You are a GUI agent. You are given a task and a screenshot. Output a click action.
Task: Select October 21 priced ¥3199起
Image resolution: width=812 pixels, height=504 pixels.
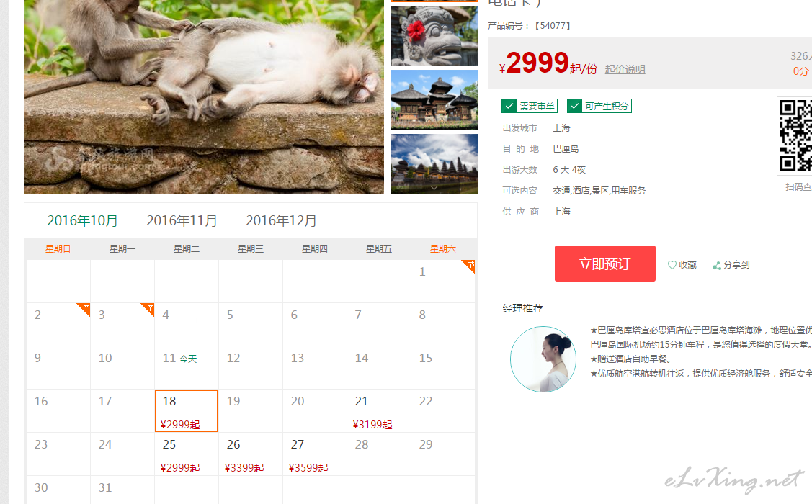pyautogui.click(x=379, y=411)
